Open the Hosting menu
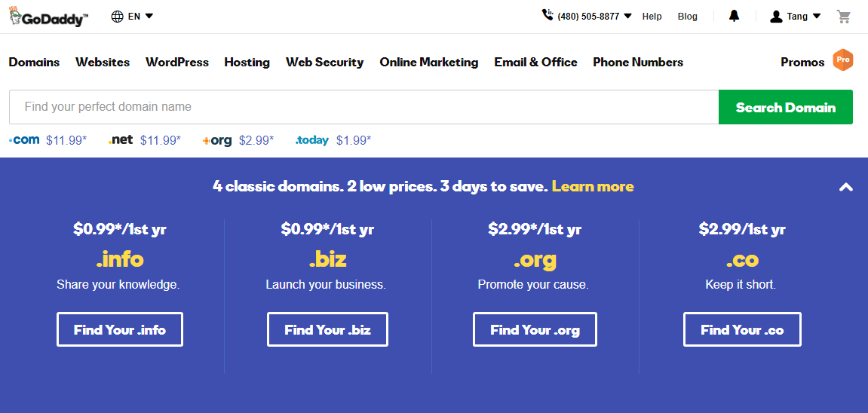 (x=247, y=62)
